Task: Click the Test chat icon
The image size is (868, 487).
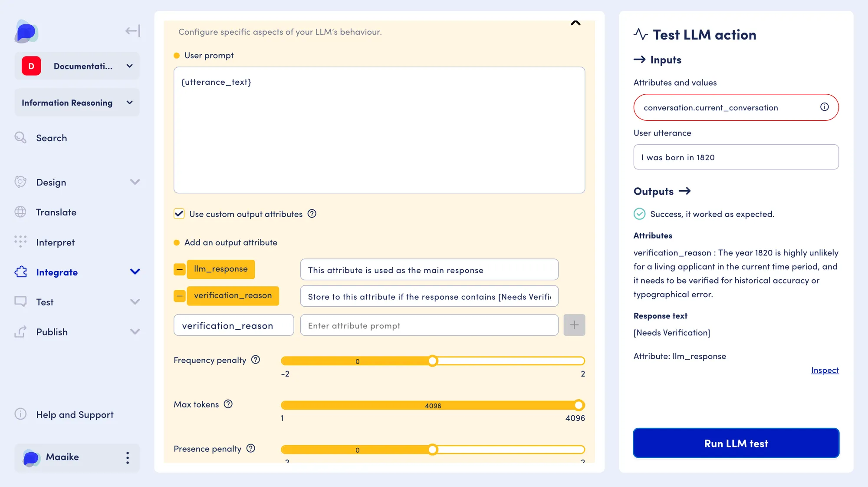Action: [x=20, y=301]
